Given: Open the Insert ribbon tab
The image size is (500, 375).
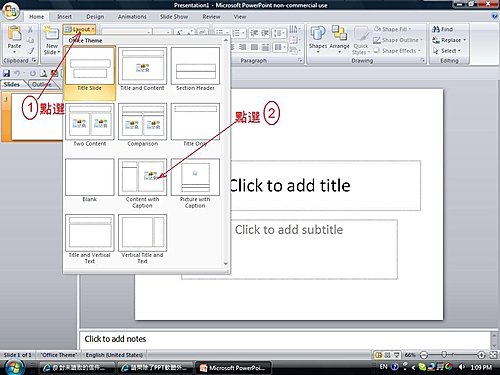Looking at the screenshot, I should coord(64,16).
